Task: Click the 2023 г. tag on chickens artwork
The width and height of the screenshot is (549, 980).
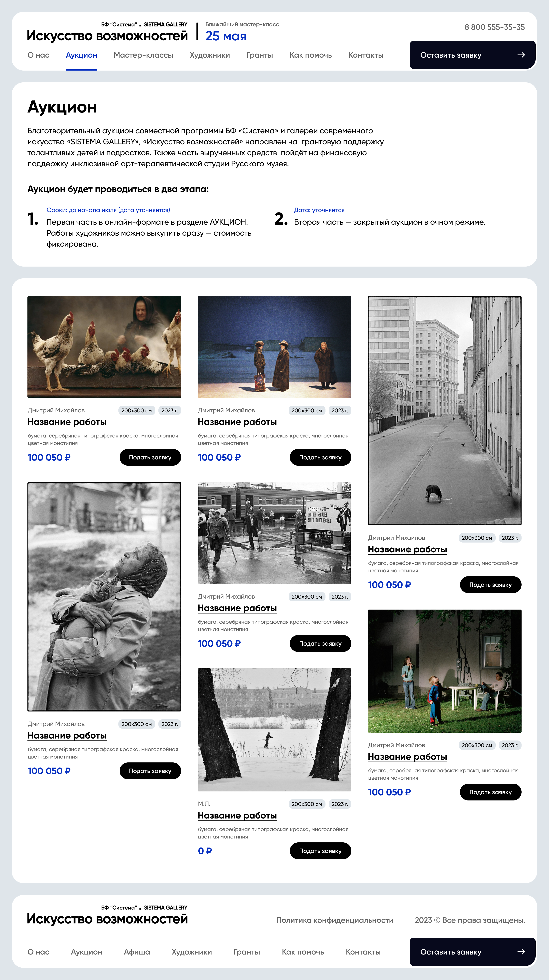Action: (170, 410)
